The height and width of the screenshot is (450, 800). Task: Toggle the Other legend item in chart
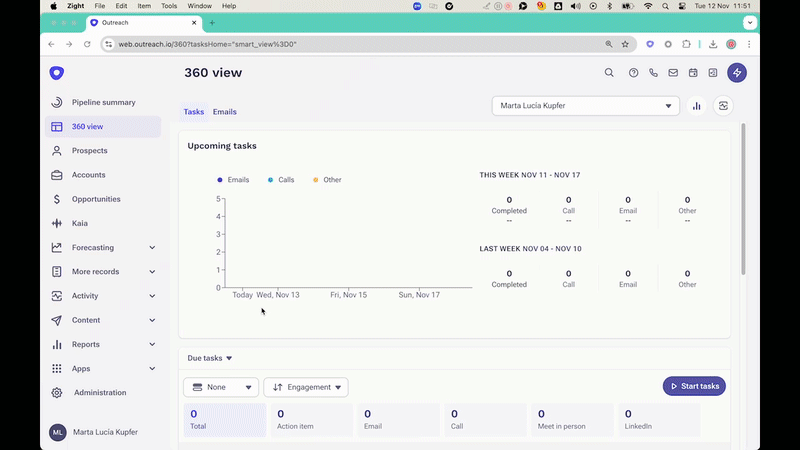point(327,180)
